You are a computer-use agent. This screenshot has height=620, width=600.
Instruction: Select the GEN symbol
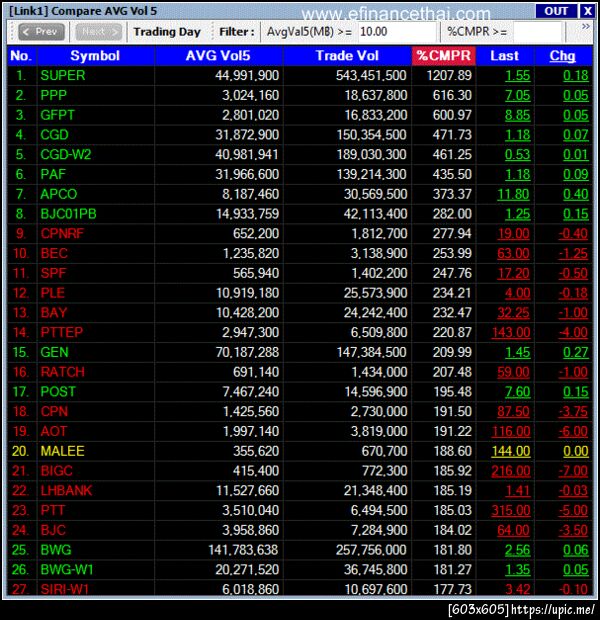click(x=54, y=352)
